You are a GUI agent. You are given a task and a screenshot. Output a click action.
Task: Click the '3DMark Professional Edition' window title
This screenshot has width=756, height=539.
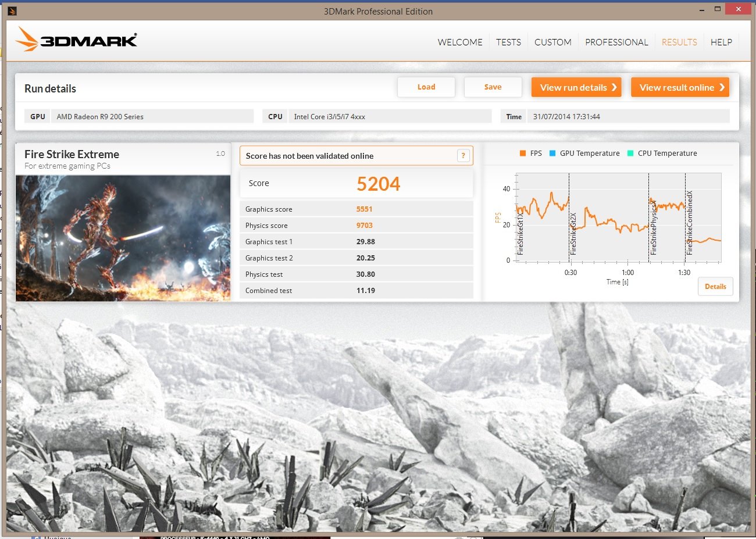(x=378, y=11)
